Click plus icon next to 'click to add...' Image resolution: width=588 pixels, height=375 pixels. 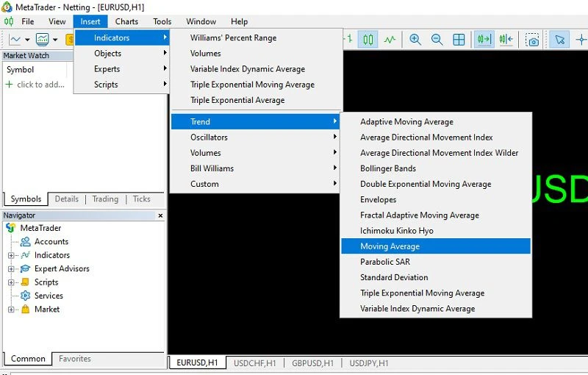point(10,85)
